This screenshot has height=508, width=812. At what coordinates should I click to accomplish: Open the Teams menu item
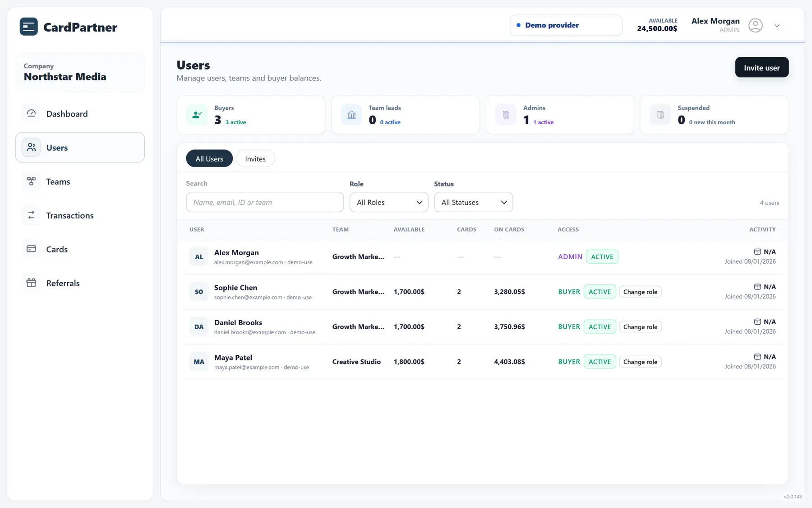pos(80,181)
